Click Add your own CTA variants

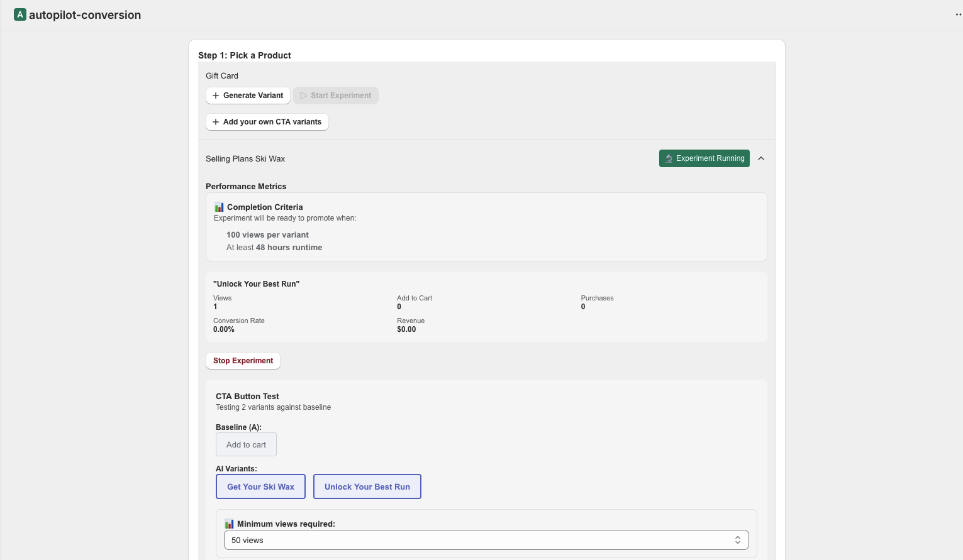click(x=267, y=122)
